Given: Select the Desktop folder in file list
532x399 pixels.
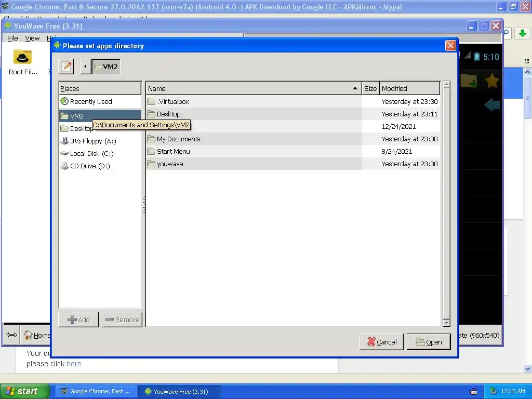Looking at the screenshot, I should pyautogui.click(x=293, y=114).
